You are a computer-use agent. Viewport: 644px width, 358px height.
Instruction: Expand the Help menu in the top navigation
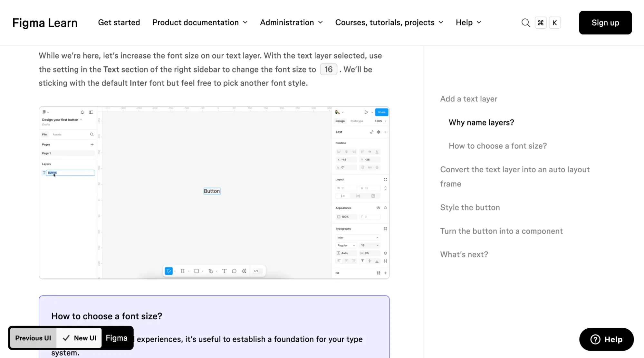click(x=469, y=23)
